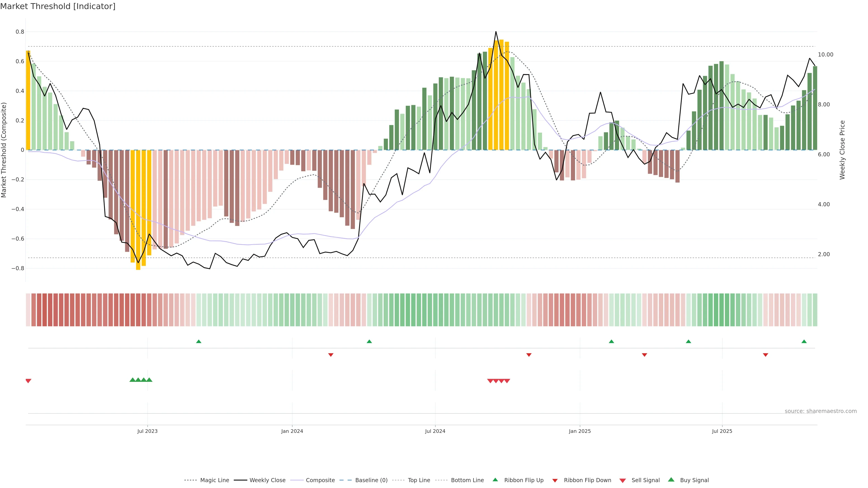Click the rightmost green ribbon flip up marker
Screen dimensions: 868x488
(x=804, y=342)
